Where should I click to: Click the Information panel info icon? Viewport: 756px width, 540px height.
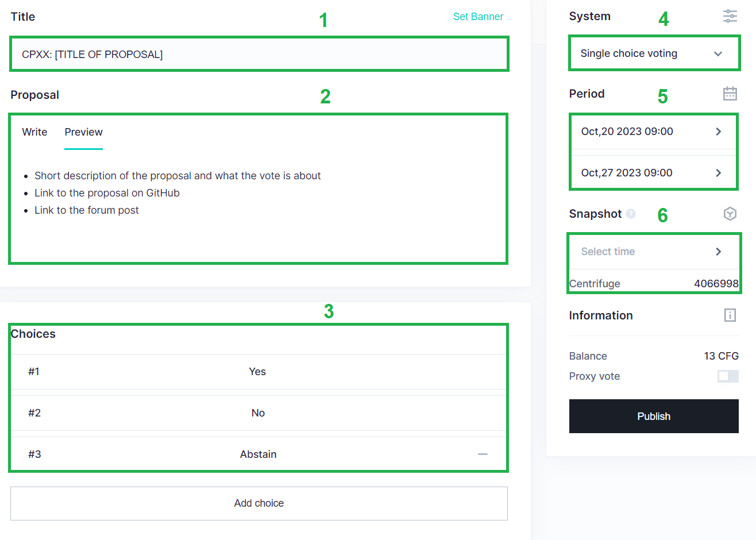tap(730, 315)
